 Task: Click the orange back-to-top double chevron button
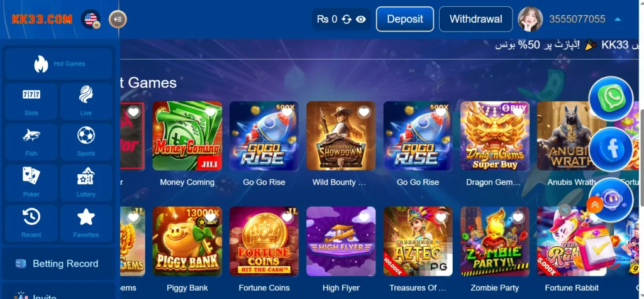[x=595, y=205]
